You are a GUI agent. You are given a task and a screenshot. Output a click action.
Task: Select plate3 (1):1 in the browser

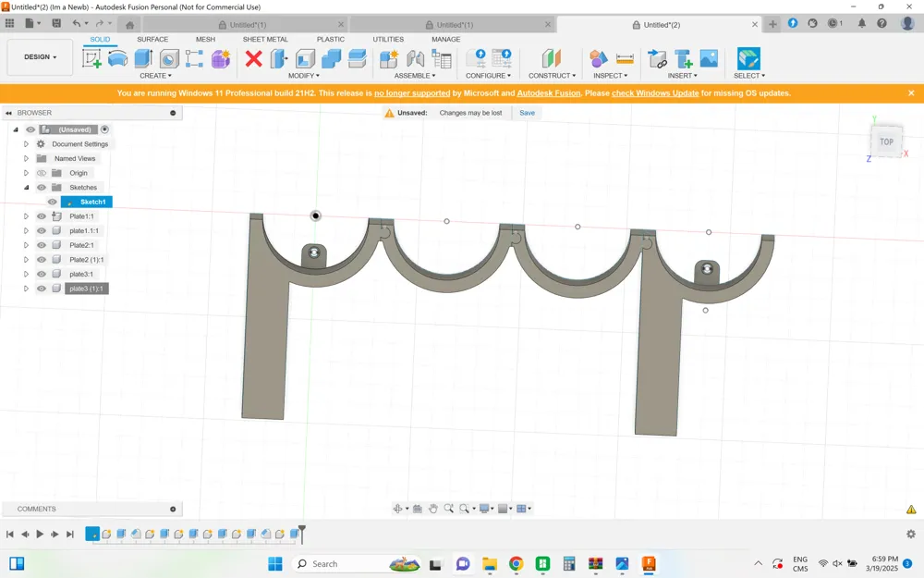[x=87, y=289]
